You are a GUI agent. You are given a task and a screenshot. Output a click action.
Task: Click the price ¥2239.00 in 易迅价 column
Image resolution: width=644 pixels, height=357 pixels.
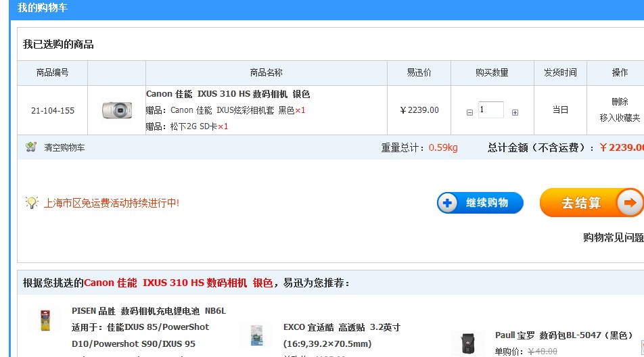tap(419, 110)
